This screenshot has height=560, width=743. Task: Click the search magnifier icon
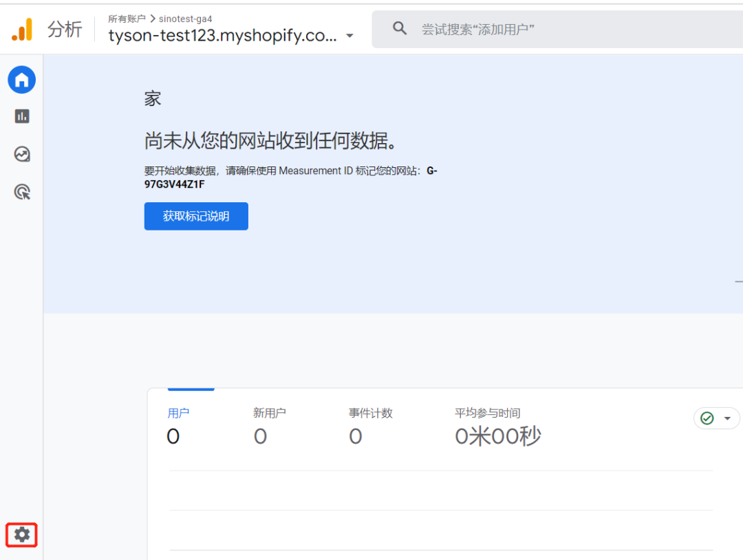pyautogui.click(x=400, y=29)
